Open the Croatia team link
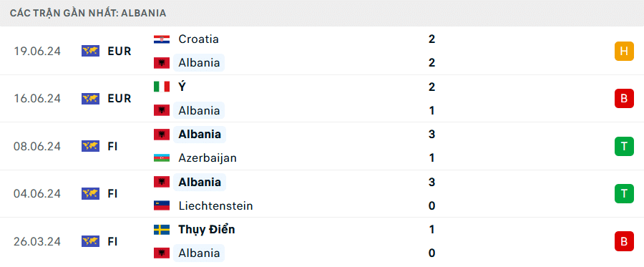 (x=198, y=39)
